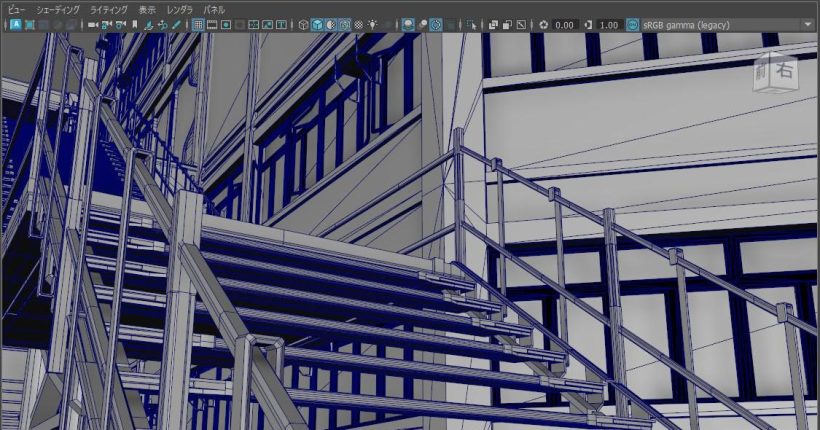Click the Gamma reset icon
Image resolution: width=820 pixels, height=430 pixels.
tap(588, 25)
